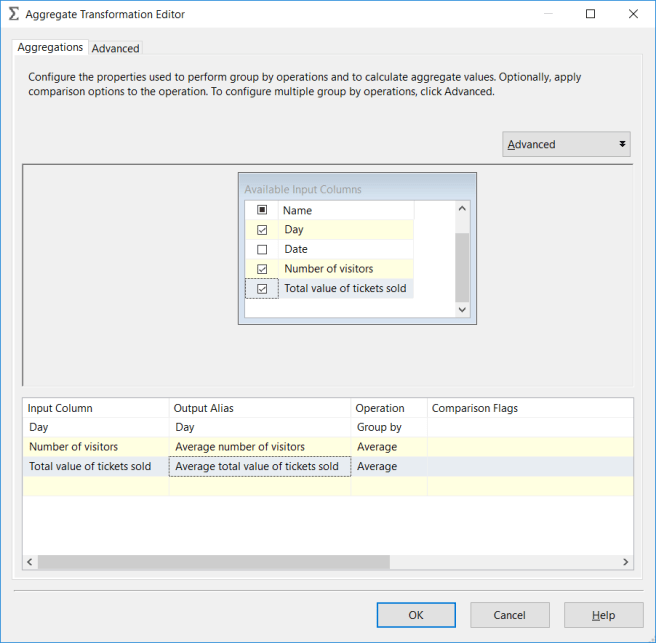Open Comparison Flags cell for Day row
656x643 pixels.
click(530, 427)
